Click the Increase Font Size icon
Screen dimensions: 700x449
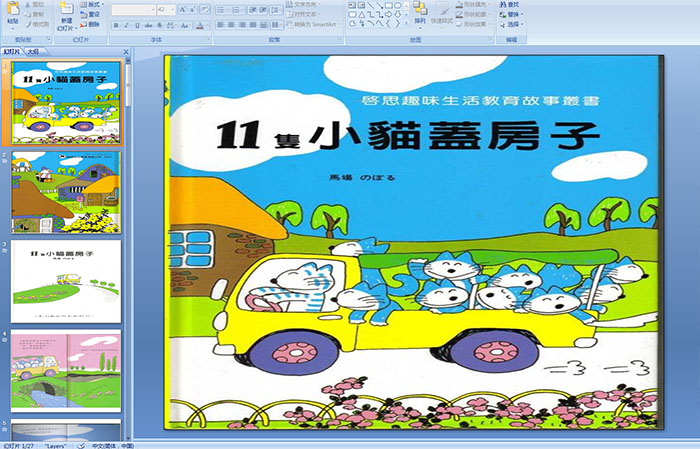[182, 9]
